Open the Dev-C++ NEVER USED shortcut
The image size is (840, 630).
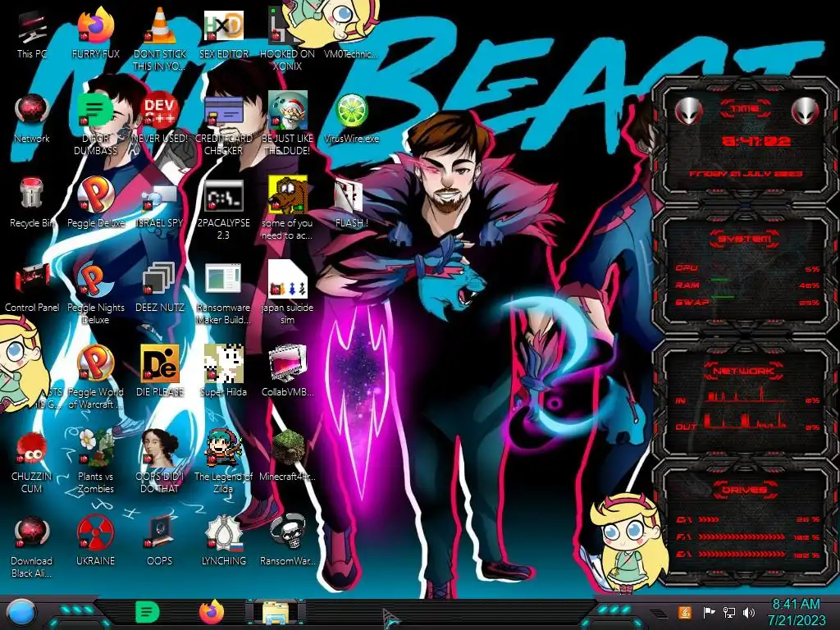(159, 119)
